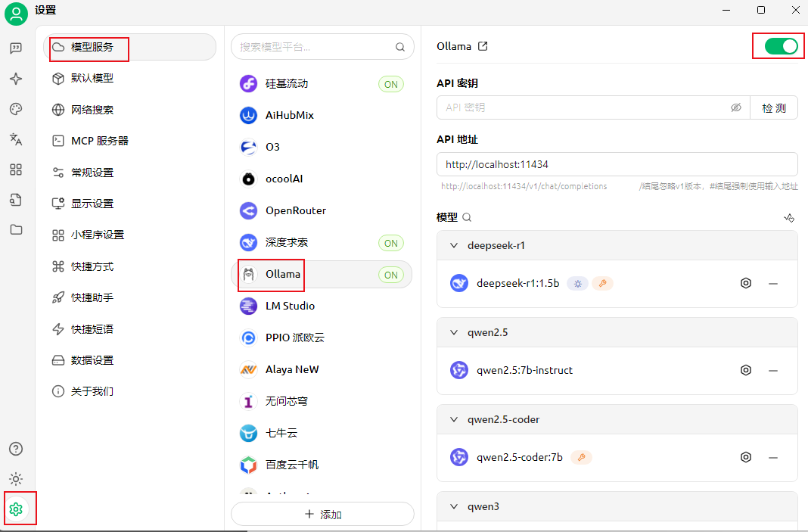Viewport: 808px width, 532px height.
Task: Remove the qwen2.5-coder:7b model
Action: pyautogui.click(x=773, y=457)
